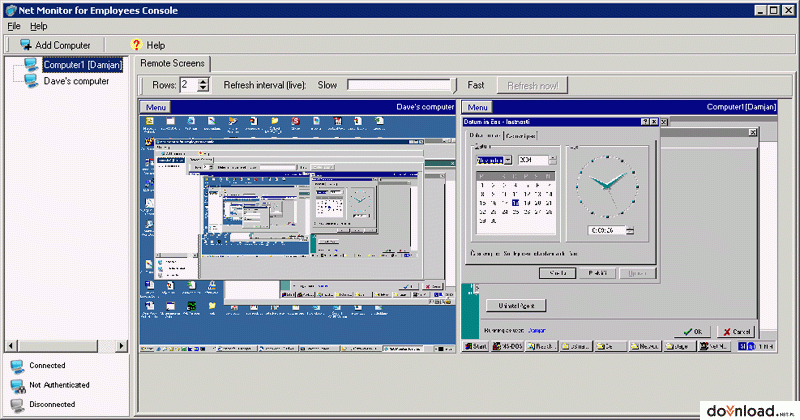
Task: Click the analog clock in Computer1 remote screen
Action: tap(607, 186)
